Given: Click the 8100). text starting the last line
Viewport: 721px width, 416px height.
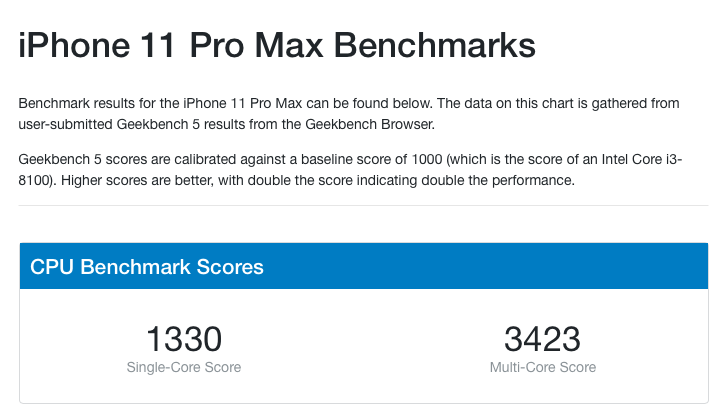Looking at the screenshot, I should (x=38, y=180).
